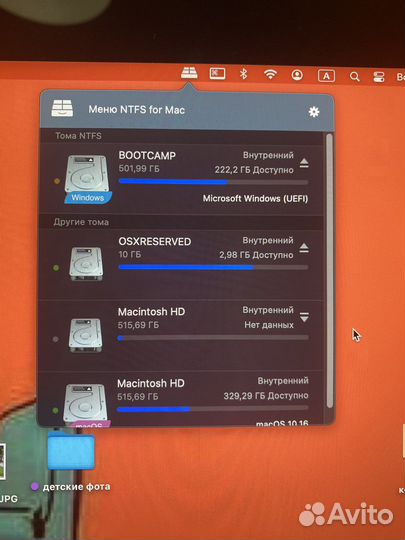Click the BOOTCAMP usage progress bar
Image resolution: width=405 pixels, height=540 pixels.
point(213,182)
